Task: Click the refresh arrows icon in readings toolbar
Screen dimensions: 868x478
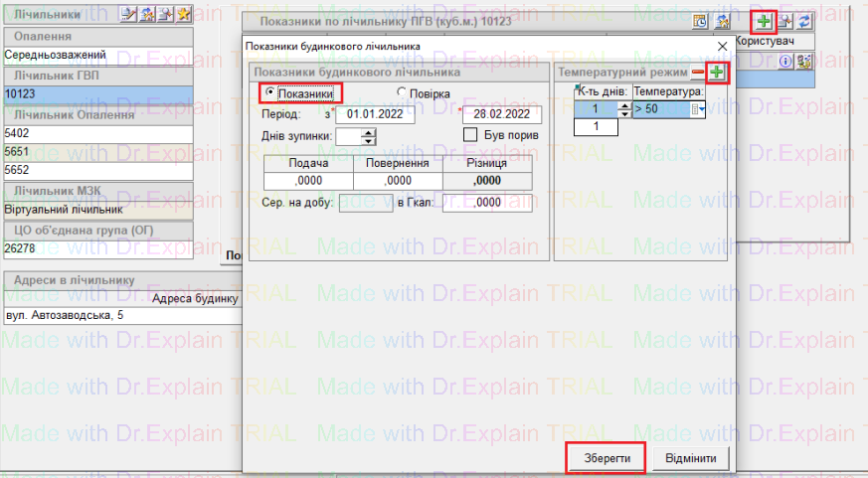Action: 802,21
